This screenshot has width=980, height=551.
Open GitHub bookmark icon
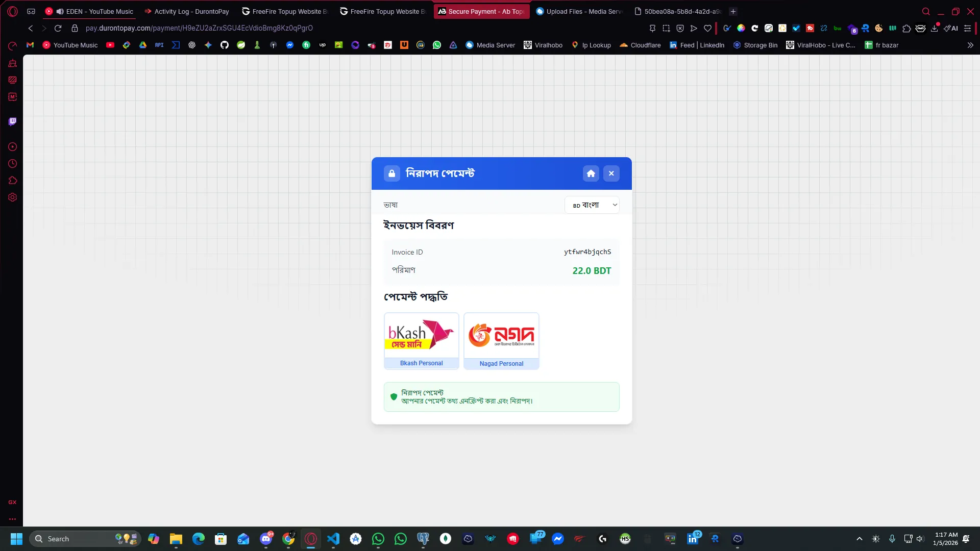click(225, 45)
